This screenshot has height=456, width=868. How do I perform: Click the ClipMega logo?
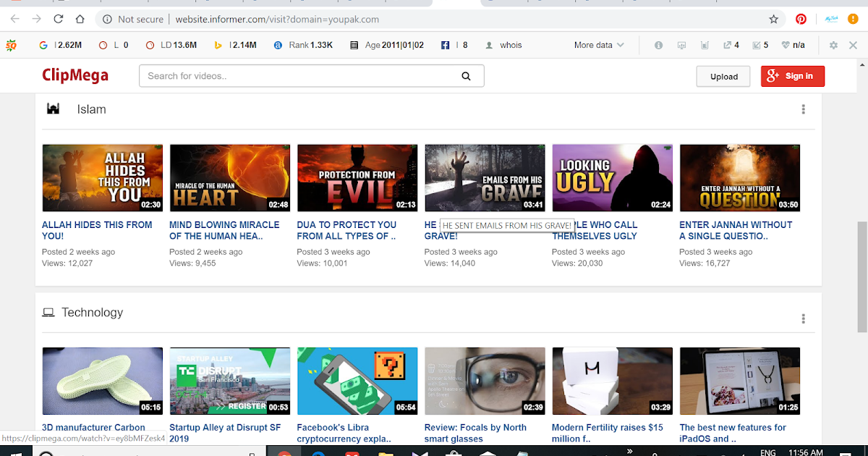(75, 75)
